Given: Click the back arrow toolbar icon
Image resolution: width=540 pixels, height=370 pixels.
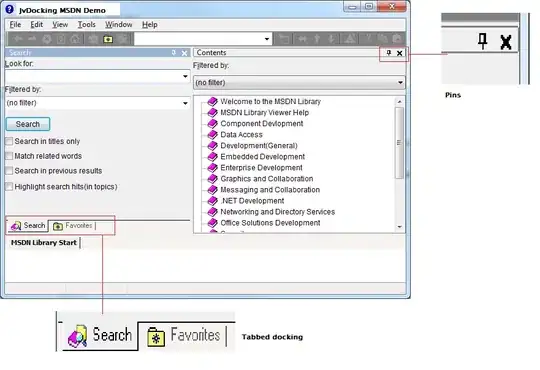Looking at the screenshot, I should 18,39.
